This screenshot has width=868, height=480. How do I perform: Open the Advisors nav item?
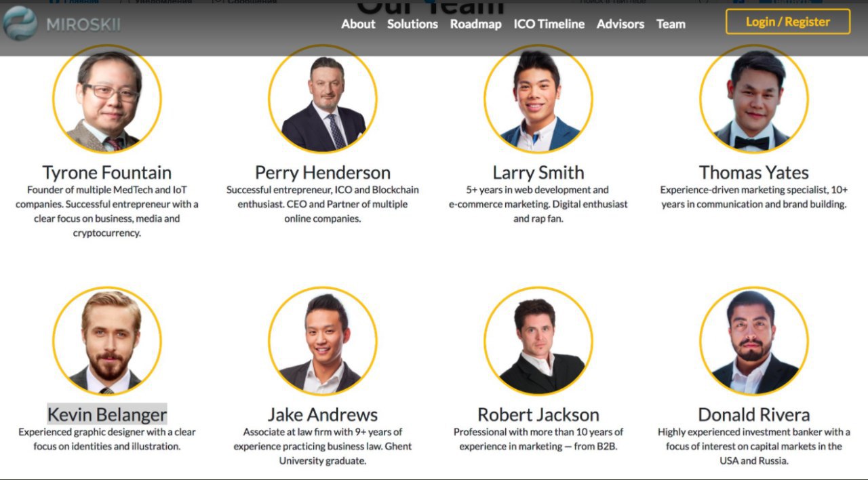pyautogui.click(x=620, y=24)
